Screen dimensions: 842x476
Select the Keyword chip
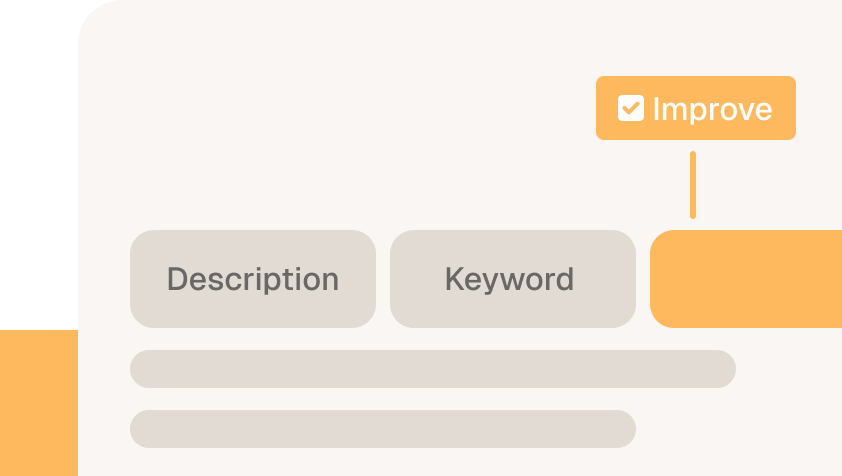[513, 279]
